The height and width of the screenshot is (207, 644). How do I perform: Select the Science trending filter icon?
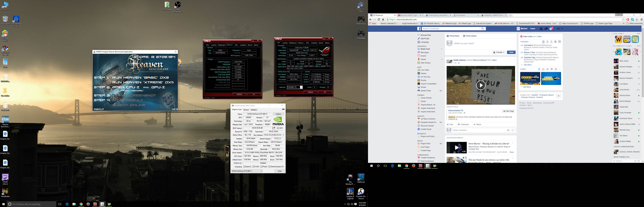(551, 42)
